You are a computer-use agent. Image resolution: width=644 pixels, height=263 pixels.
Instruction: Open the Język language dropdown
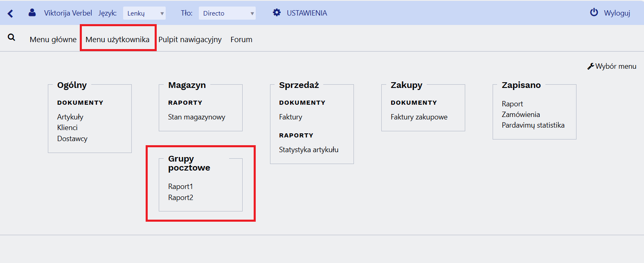coord(144,13)
